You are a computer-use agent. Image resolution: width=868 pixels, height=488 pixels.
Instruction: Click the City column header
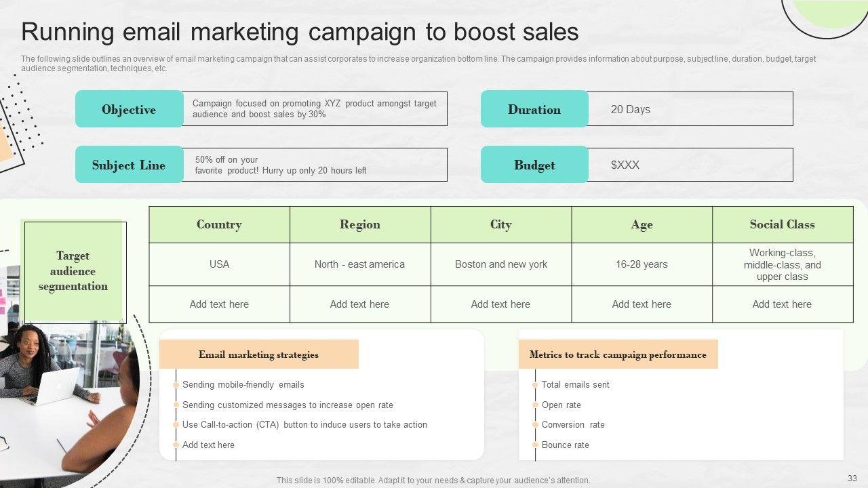[501, 224]
